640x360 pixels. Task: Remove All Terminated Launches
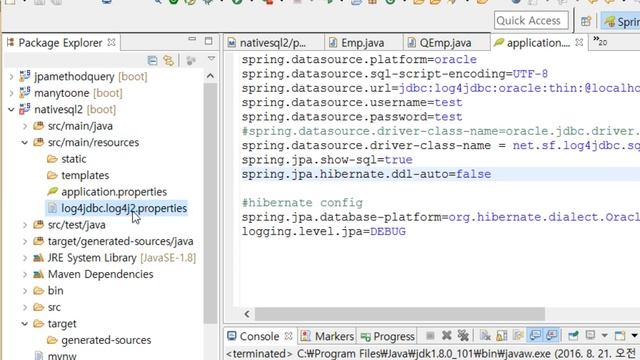[x=463, y=336]
